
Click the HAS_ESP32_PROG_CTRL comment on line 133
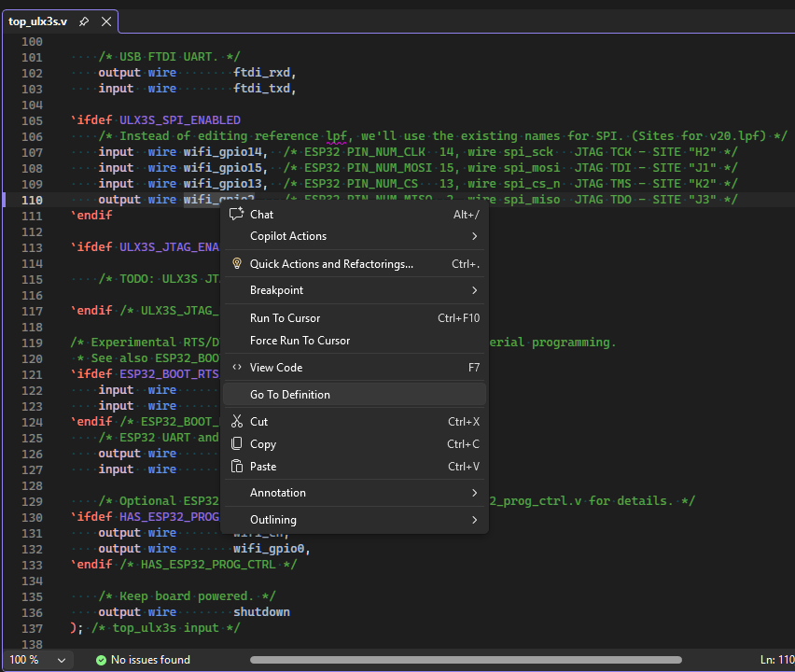(208, 564)
